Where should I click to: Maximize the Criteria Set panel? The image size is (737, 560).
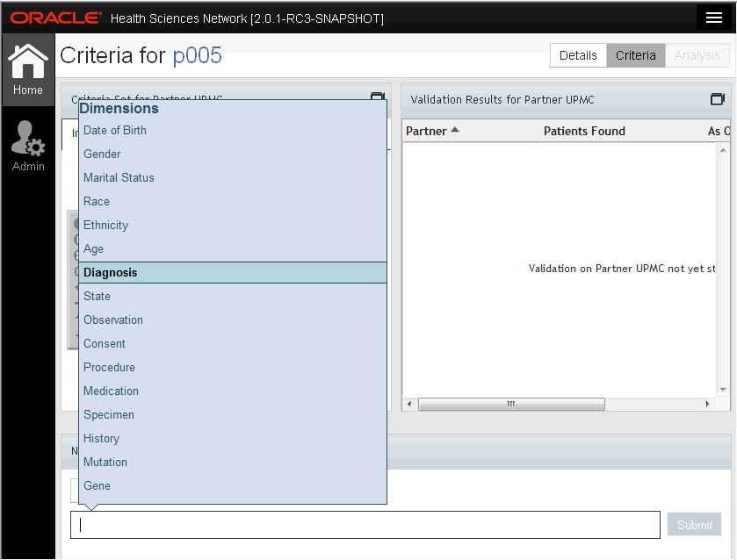click(x=378, y=96)
